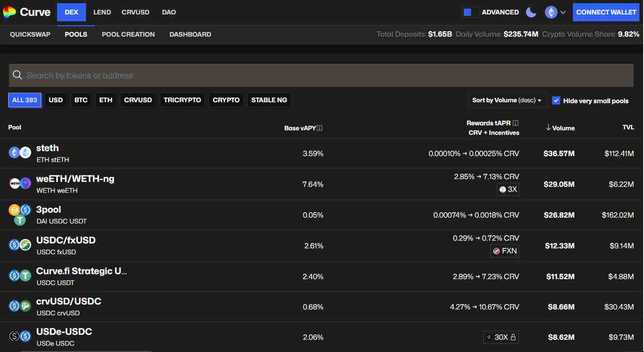Screen dimensions: 644x352
Task: Open the DAO tab
Action: click(169, 12)
